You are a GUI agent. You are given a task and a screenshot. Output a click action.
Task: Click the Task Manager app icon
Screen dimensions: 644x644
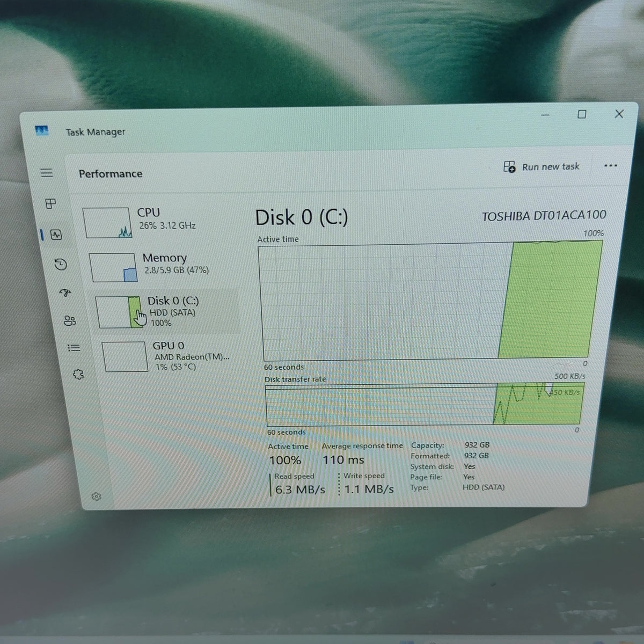pos(42,130)
